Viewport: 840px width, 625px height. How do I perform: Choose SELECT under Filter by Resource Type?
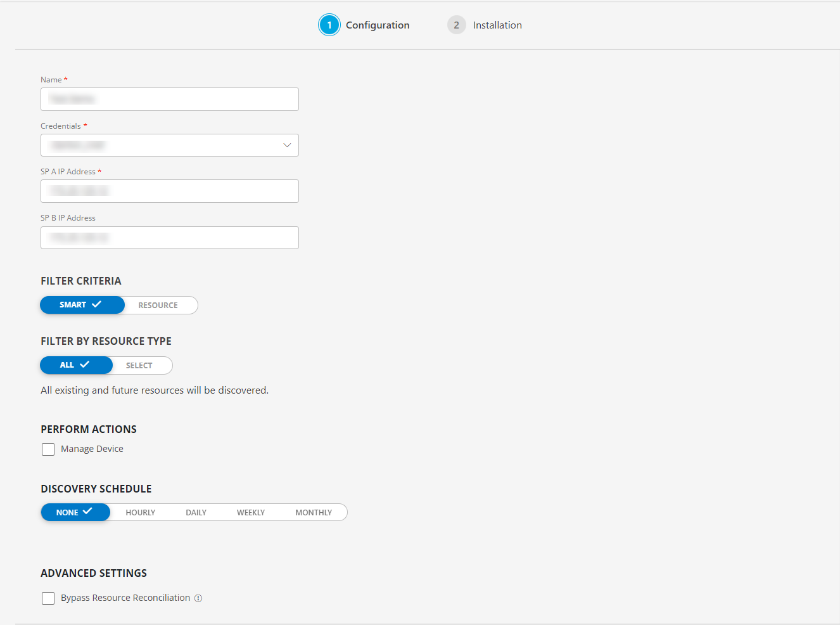point(140,365)
